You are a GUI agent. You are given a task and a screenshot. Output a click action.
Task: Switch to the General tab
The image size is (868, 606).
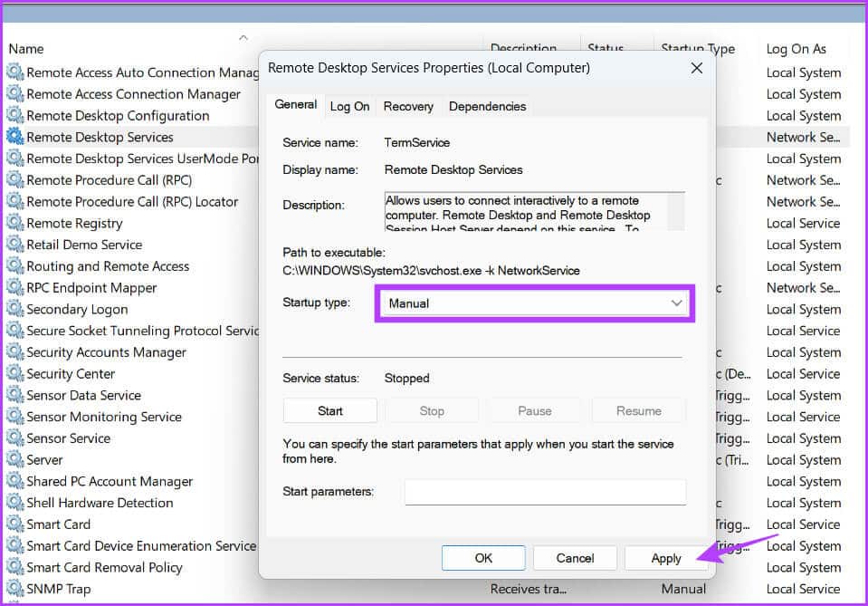296,105
